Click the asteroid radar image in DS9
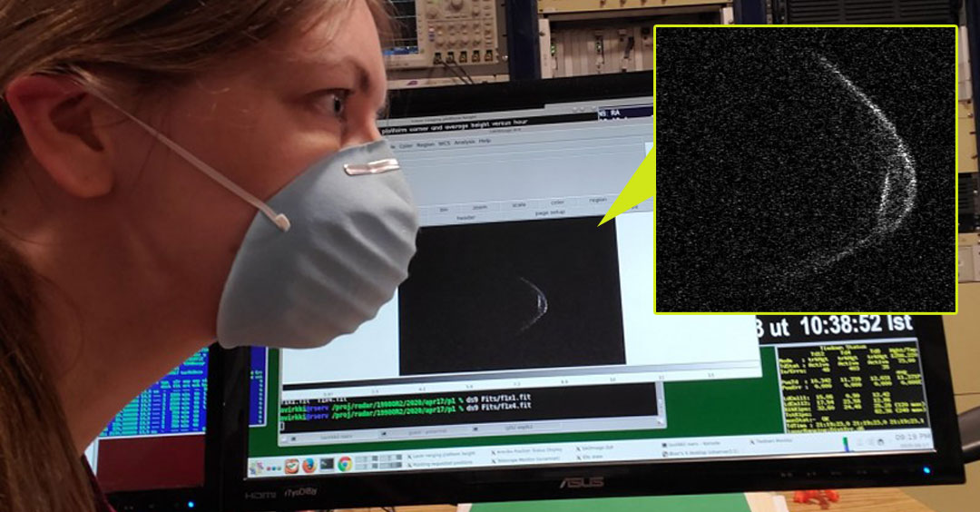Viewport: 980px width, 512px height. [511, 297]
